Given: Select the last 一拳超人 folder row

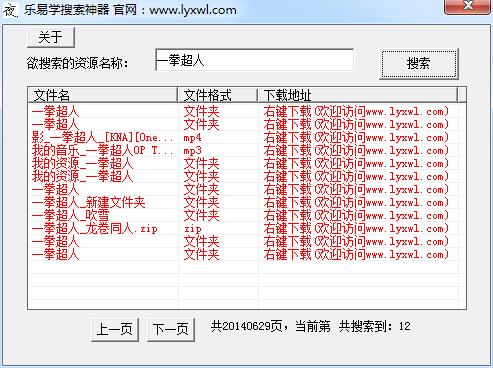Looking at the screenshot, I should click(247, 254).
